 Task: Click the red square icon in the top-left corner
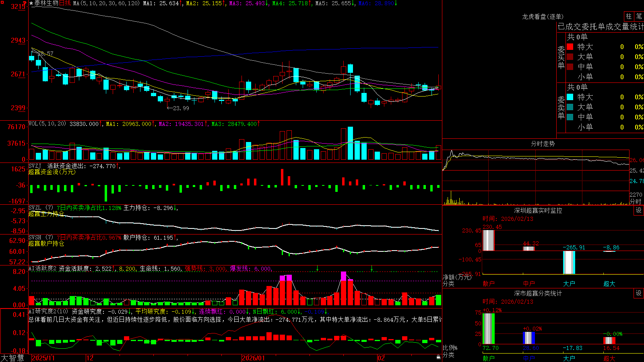point(2,2)
